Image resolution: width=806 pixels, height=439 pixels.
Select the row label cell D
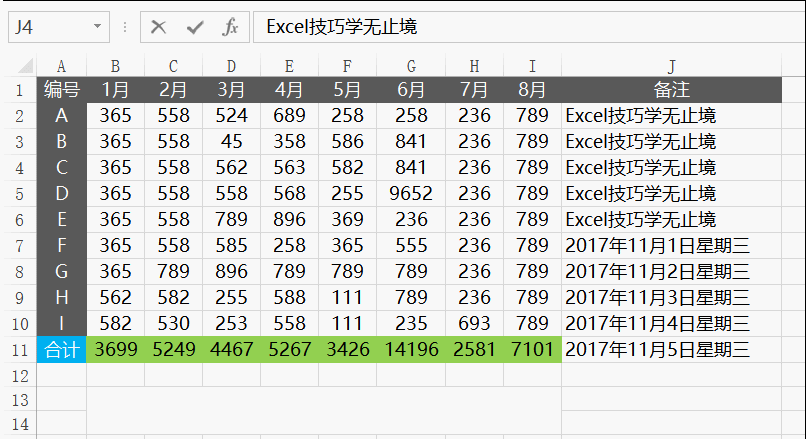(62, 194)
